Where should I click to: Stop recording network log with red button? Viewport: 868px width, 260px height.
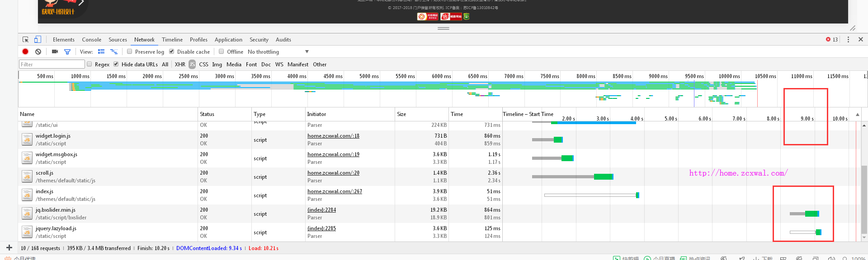(x=25, y=52)
